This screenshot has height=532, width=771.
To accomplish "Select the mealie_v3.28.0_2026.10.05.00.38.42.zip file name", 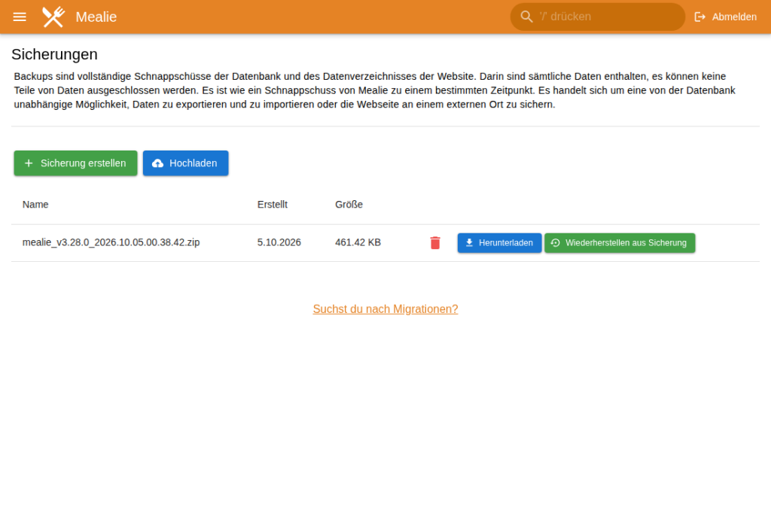I will click(x=111, y=242).
